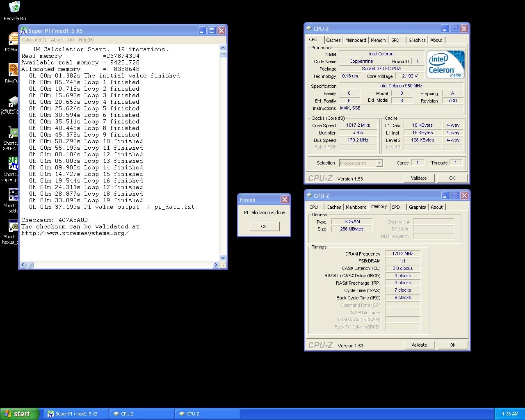Select the second CPU-Z taskbar button
The height and width of the screenshot is (420, 525).
click(207, 414)
